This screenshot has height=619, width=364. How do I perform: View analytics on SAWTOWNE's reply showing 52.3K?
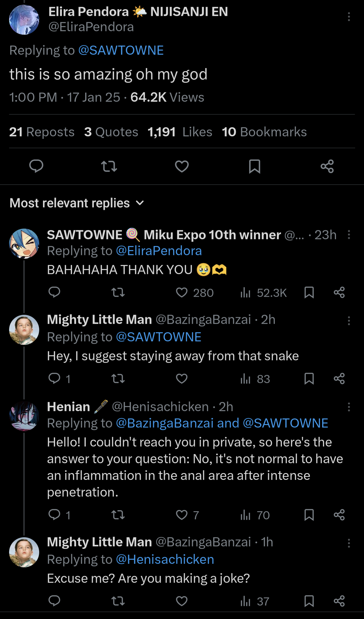click(263, 293)
